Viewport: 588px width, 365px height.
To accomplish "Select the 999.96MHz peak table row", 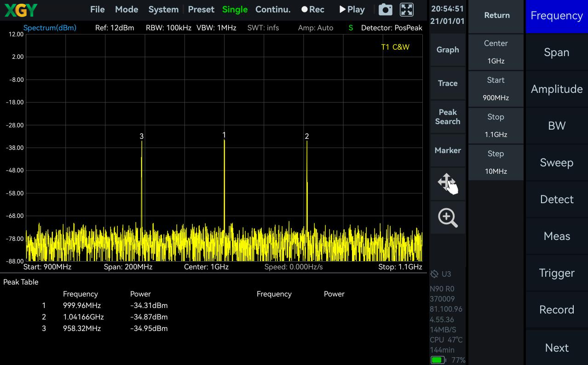I will 105,305.
